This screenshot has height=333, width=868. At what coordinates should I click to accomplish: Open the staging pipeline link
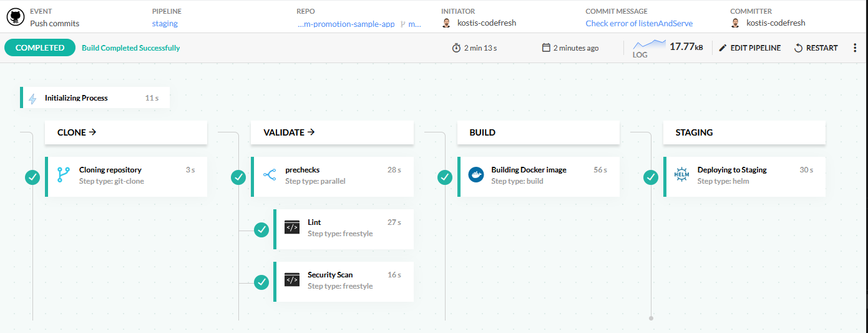coord(165,24)
